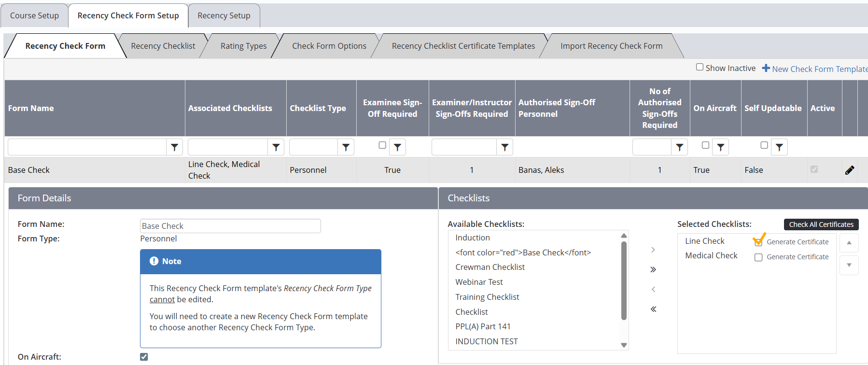Open the Examiner/Instructor Sign-Offs filter dropdown
This screenshot has width=868, height=365.
[504, 147]
